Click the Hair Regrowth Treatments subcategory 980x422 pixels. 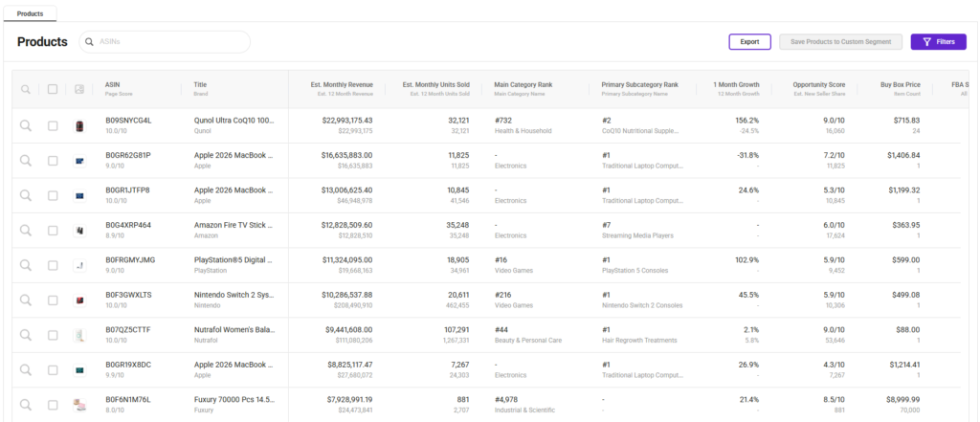click(x=639, y=341)
